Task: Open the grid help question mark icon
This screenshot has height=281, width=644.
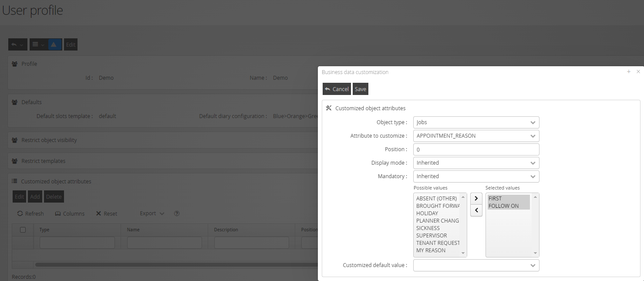Action: (177, 213)
